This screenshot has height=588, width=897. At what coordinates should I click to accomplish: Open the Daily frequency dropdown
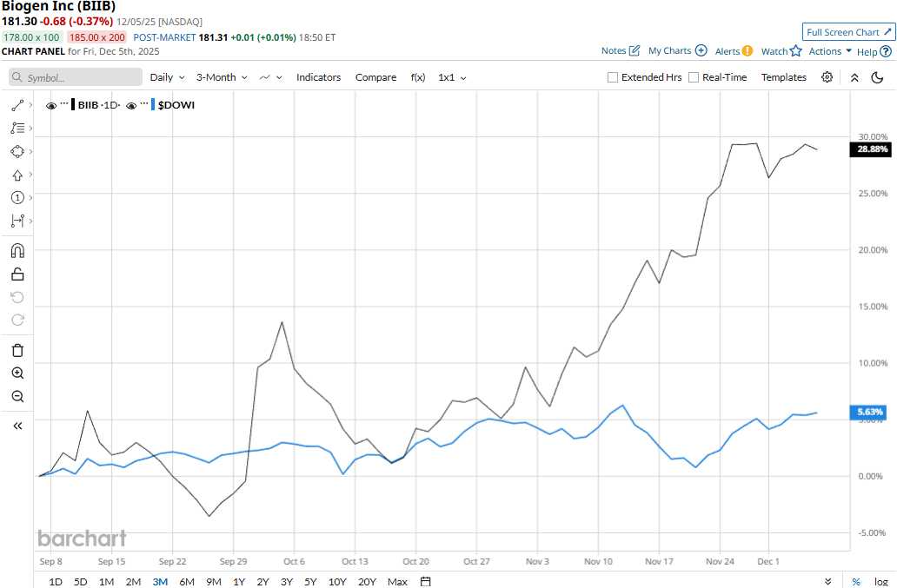point(167,77)
